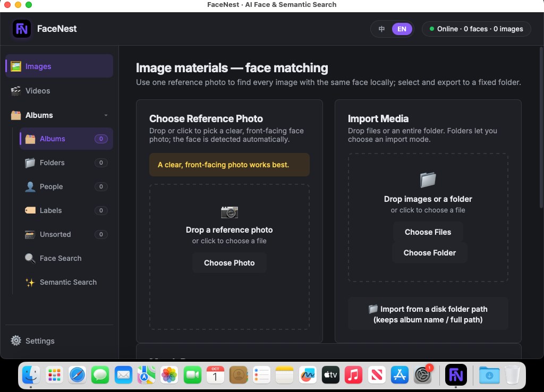Collapse the Albums group chevron
The width and height of the screenshot is (544, 392).
tap(106, 115)
